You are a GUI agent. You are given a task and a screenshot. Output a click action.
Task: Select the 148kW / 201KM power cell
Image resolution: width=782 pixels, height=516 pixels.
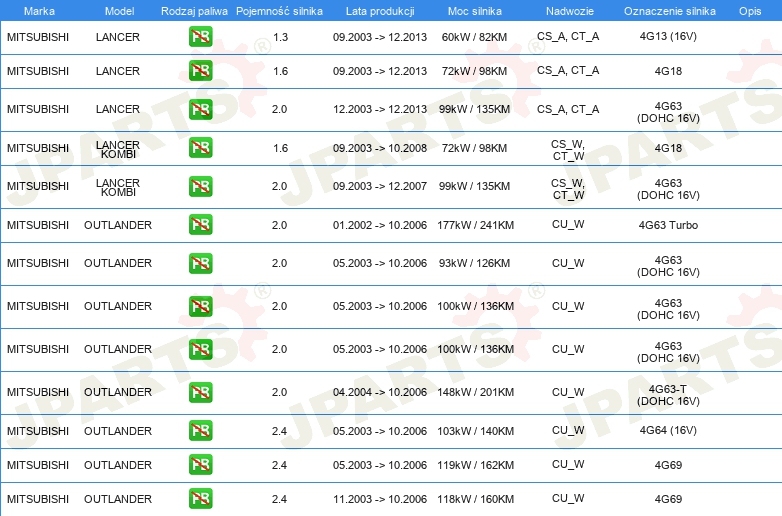(475, 392)
